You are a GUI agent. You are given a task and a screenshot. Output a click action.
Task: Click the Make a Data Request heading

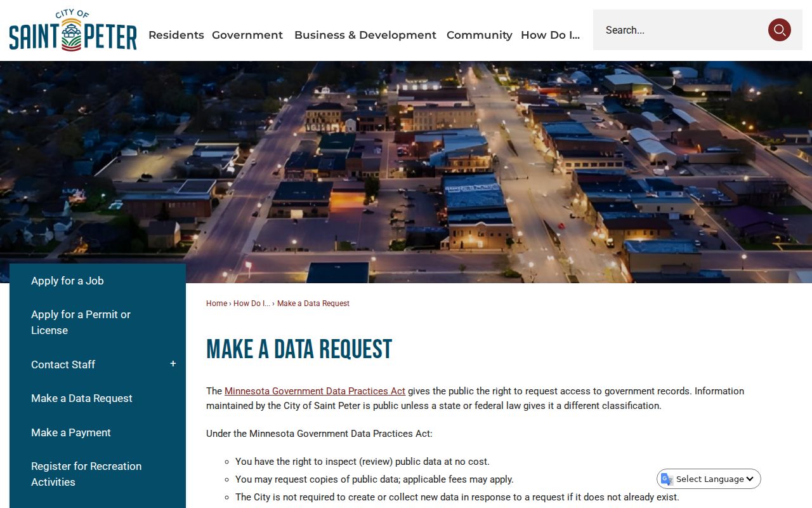point(299,349)
